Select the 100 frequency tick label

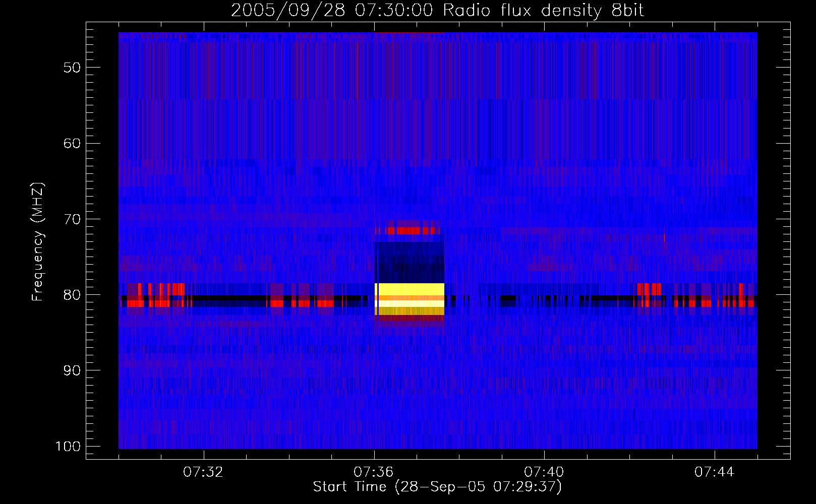click(68, 447)
